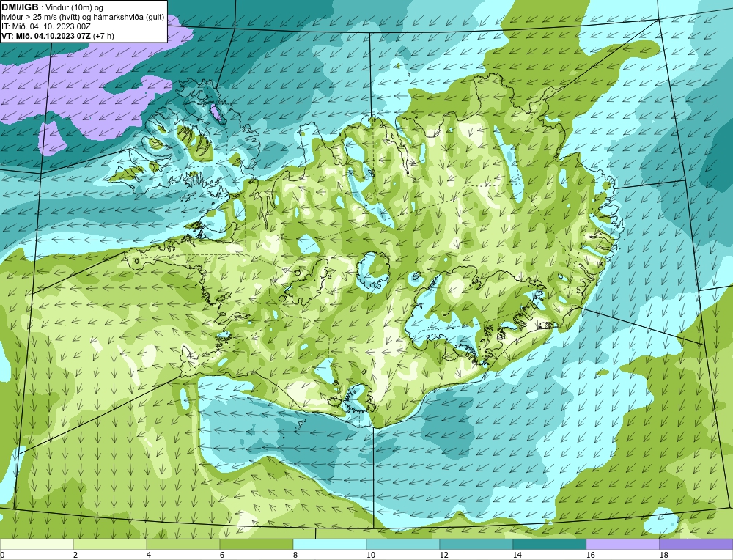The width and height of the screenshot is (733, 560).
Task: Click the pale 0–2 m/s legend swatch
Action: (x=37, y=544)
